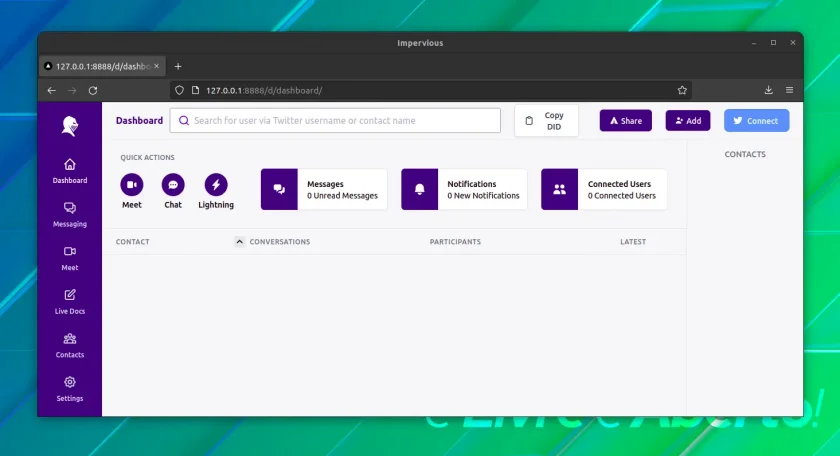
Task: Click the browser address bar URL
Action: pyautogui.click(x=264, y=91)
